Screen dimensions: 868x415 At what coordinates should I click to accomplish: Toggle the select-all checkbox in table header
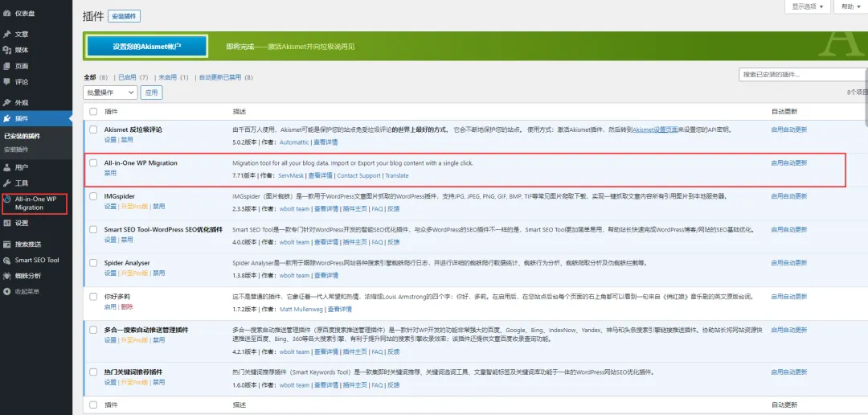tap(93, 111)
